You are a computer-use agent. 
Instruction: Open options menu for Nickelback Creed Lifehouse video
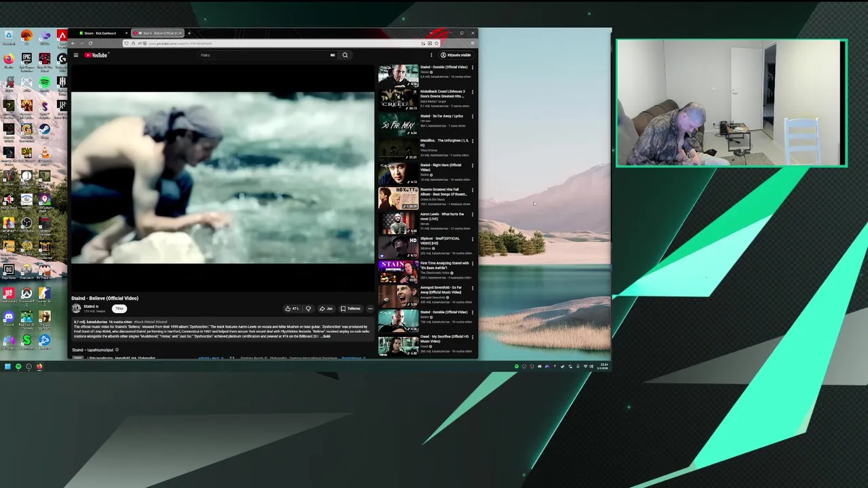(473, 92)
